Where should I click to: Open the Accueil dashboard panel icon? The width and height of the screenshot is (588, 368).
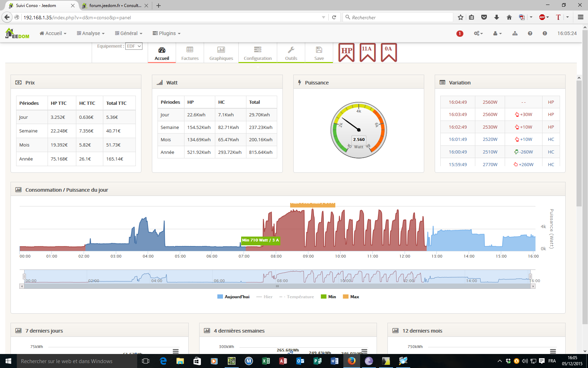coord(162,50)
